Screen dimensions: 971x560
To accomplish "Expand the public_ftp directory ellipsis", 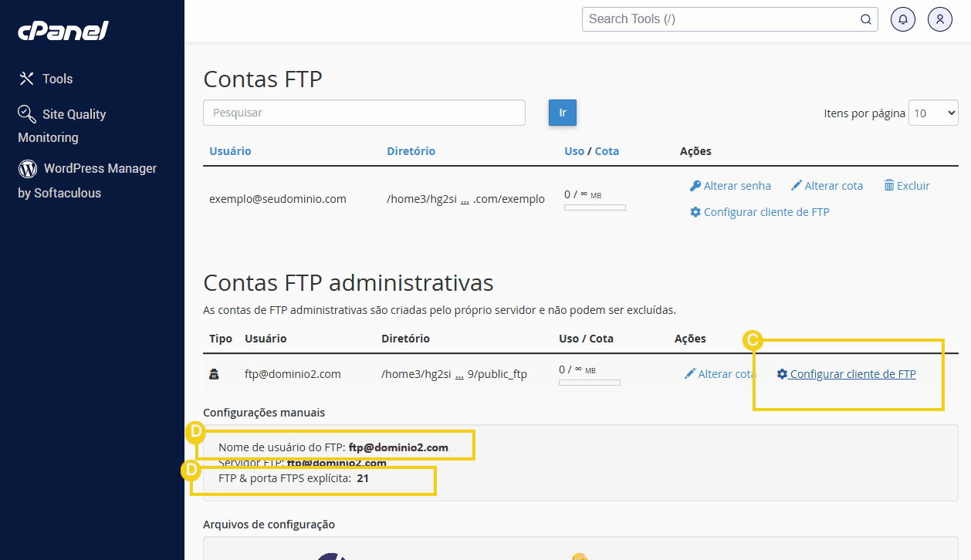I will coord(459,374).
